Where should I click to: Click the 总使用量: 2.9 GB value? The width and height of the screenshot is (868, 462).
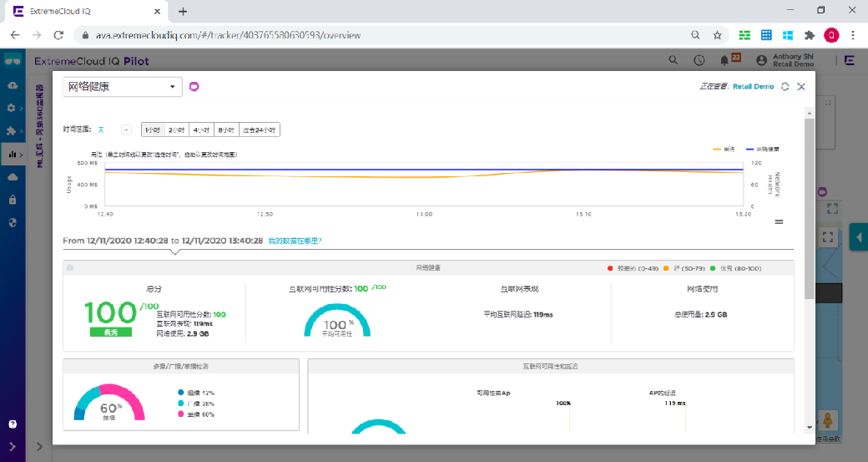coord(701,315)
